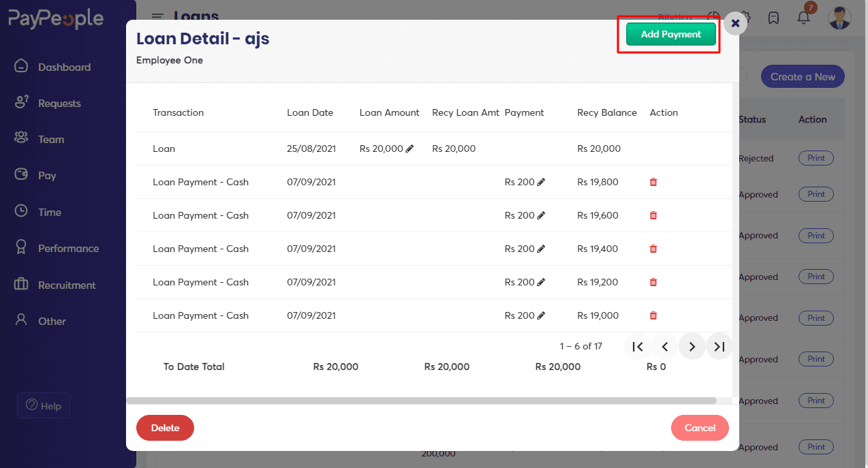Open Performance in the sidebar
Image resolution: width=868 pixels, height=468 pixels.
tap(68, 248)
